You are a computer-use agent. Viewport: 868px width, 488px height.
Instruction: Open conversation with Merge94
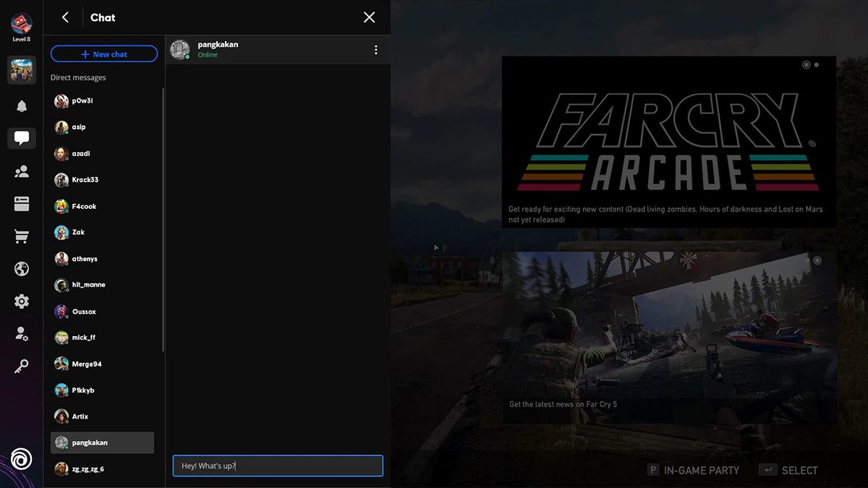coord(86,364)
